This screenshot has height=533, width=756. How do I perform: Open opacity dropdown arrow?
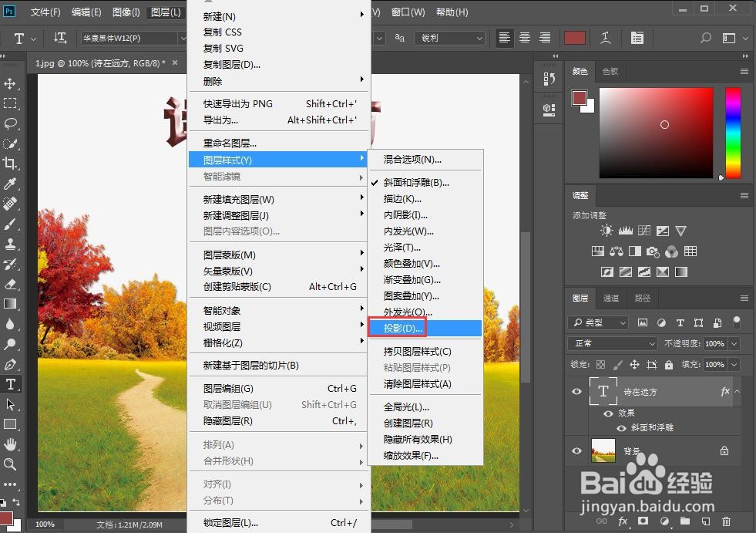(x=734, y=344)
